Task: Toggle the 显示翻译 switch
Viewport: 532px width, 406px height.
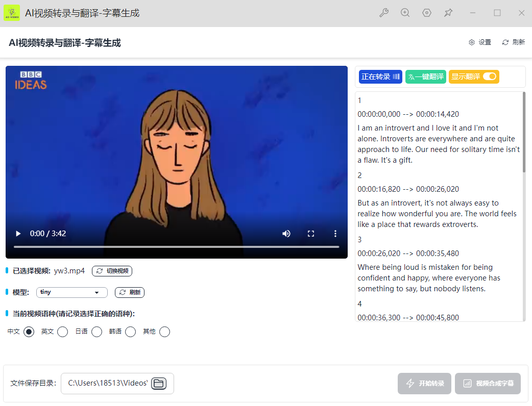Action: coord(489,77)
